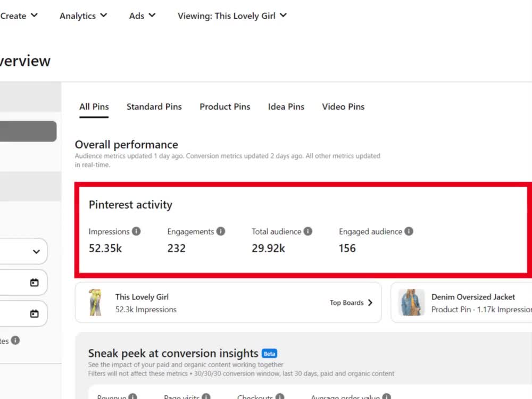This screenshot has height=399, width=532.
Task: Click the info icon in the sidebar
Action: click(x=15, y=340)
